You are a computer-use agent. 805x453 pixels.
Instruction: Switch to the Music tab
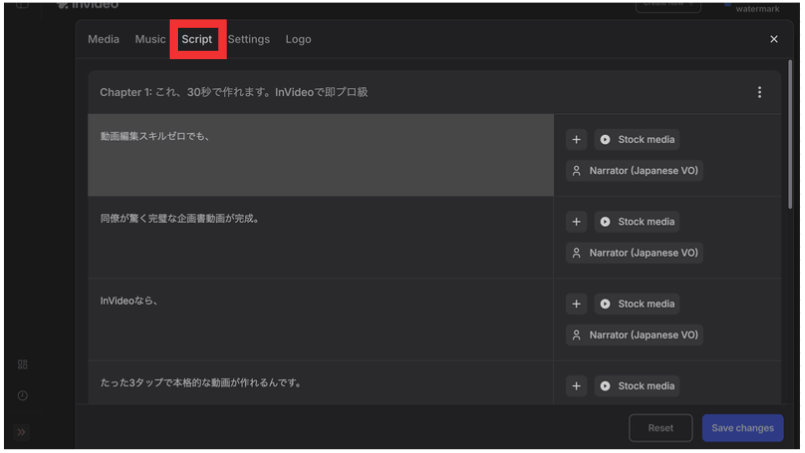pos(150,39)
